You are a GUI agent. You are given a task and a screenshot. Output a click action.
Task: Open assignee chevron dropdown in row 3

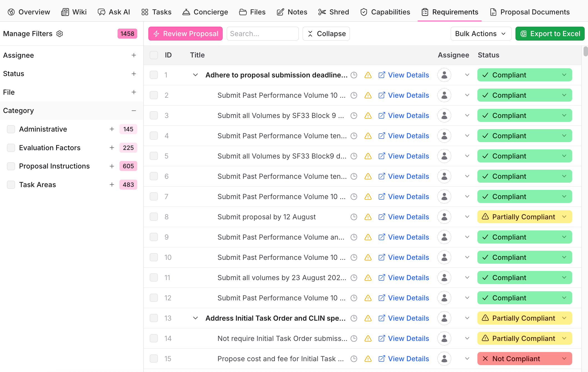[467, 115]
